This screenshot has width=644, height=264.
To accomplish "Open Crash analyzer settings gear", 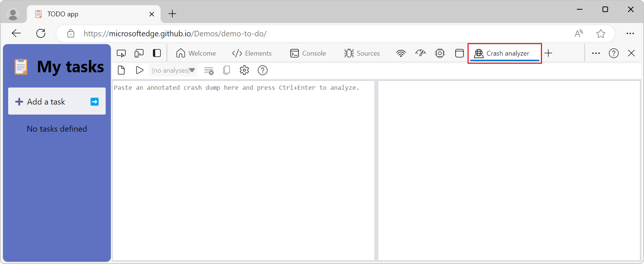I will [244, 70].
